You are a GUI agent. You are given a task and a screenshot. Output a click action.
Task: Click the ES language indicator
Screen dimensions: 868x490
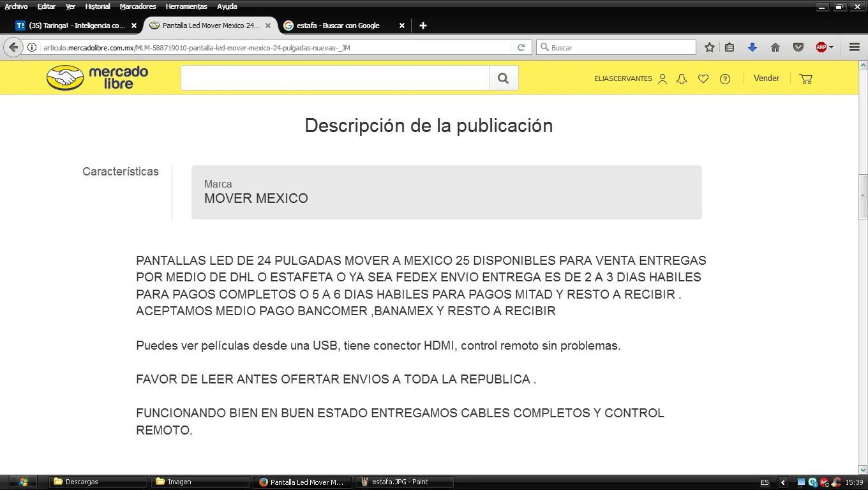point(765,482)
